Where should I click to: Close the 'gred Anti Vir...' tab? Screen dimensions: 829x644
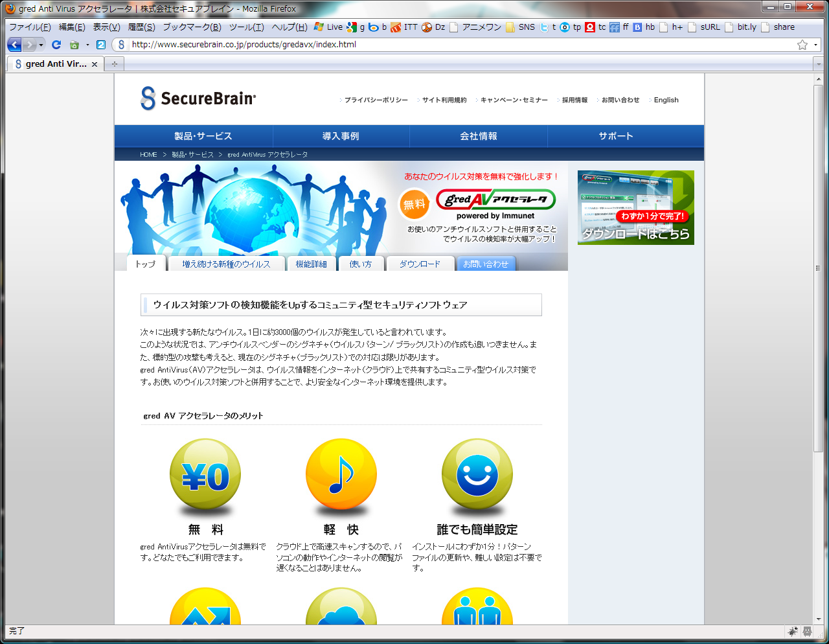coord(95,64)
